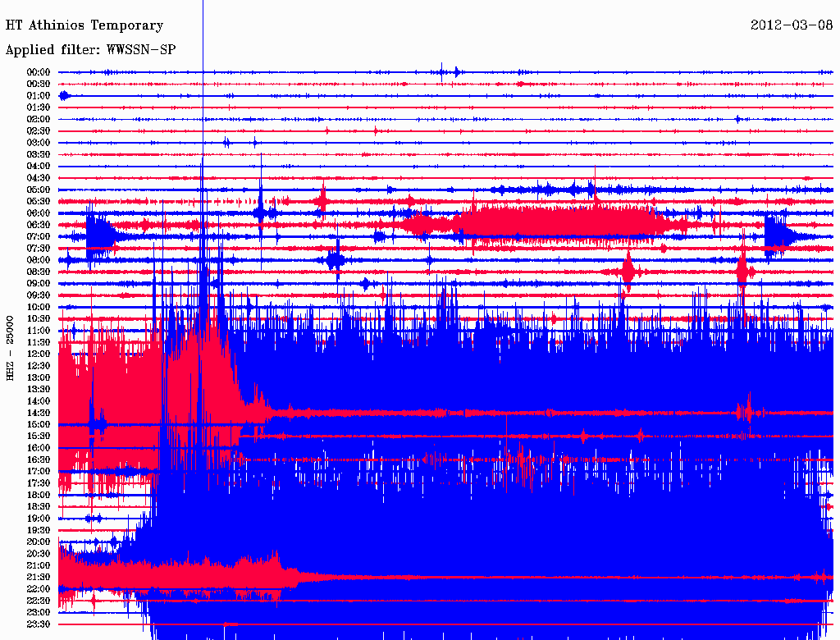Select the 08:30 time row label

point(39,272)
